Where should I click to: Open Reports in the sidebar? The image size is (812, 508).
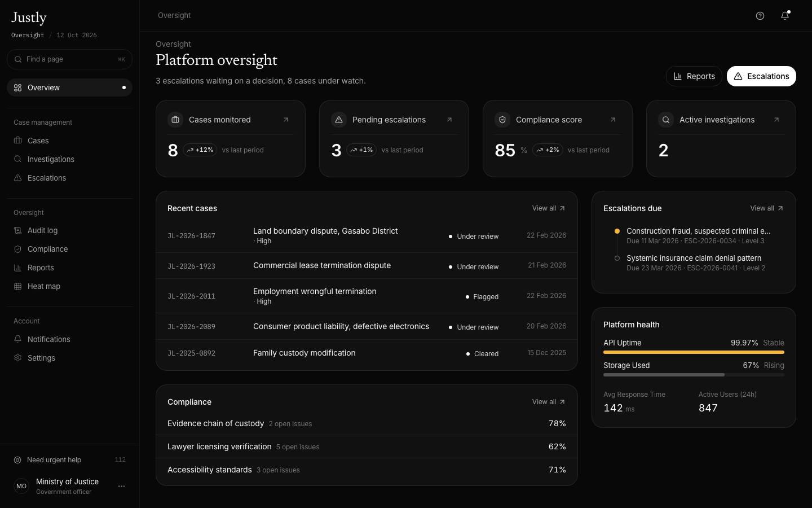(x=69, y=268)
